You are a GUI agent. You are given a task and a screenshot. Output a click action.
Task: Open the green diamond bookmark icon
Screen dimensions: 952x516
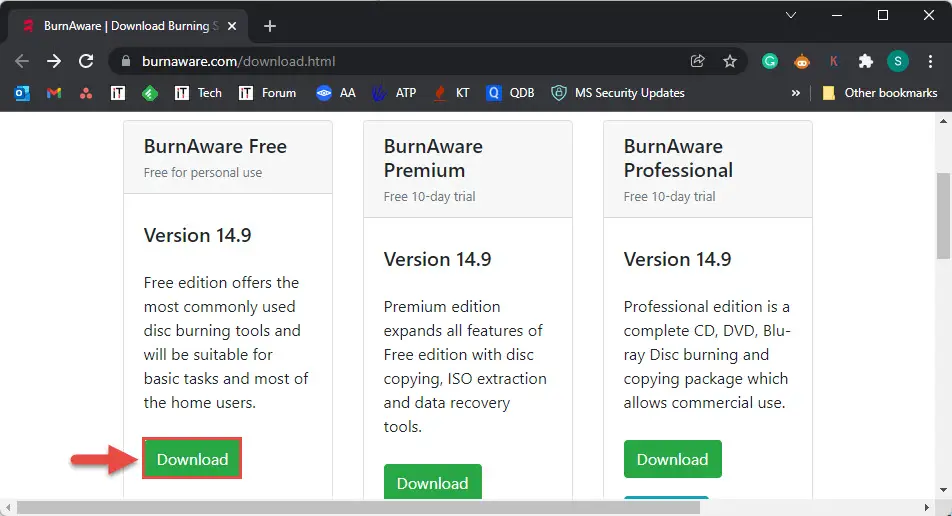150,93
